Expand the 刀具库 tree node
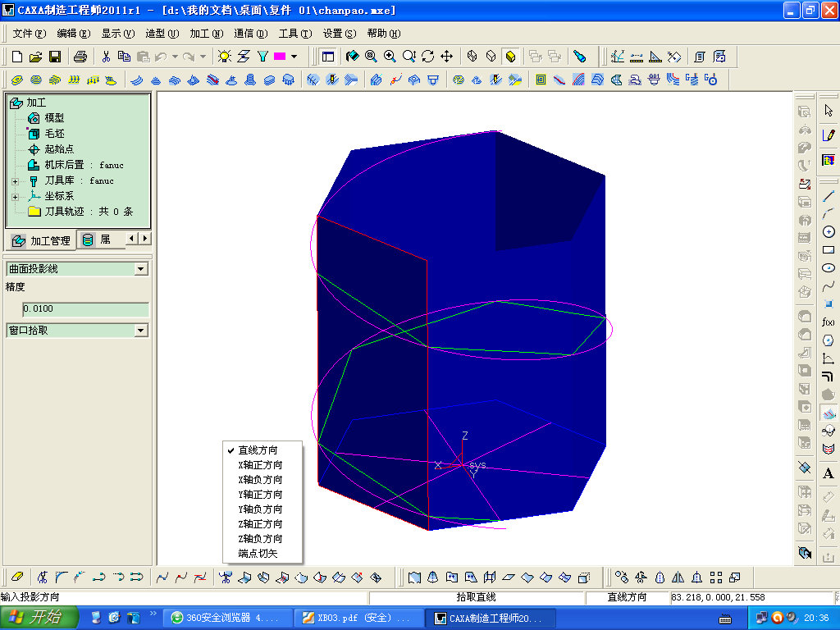Viewport: 840px width, 630px height. (15, 181)
